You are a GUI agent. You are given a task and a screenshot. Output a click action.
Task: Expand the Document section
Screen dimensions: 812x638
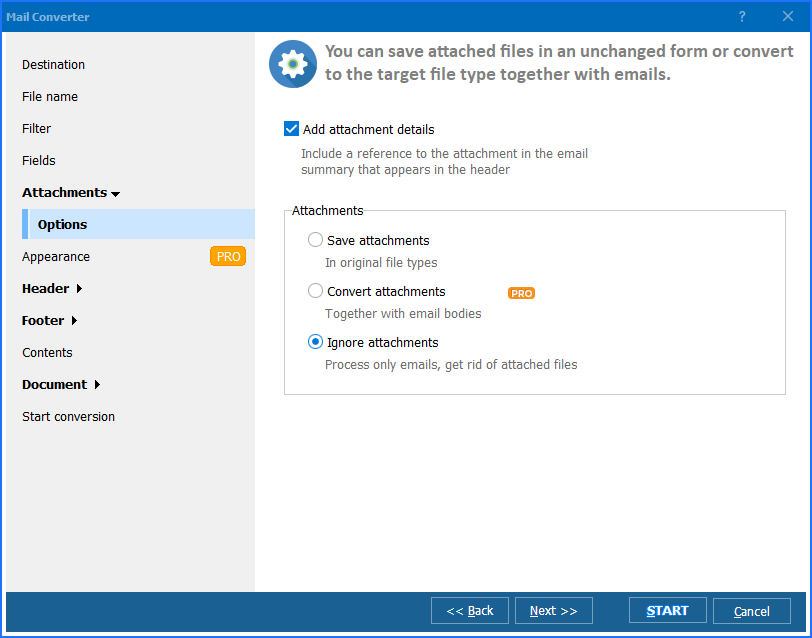97,385
